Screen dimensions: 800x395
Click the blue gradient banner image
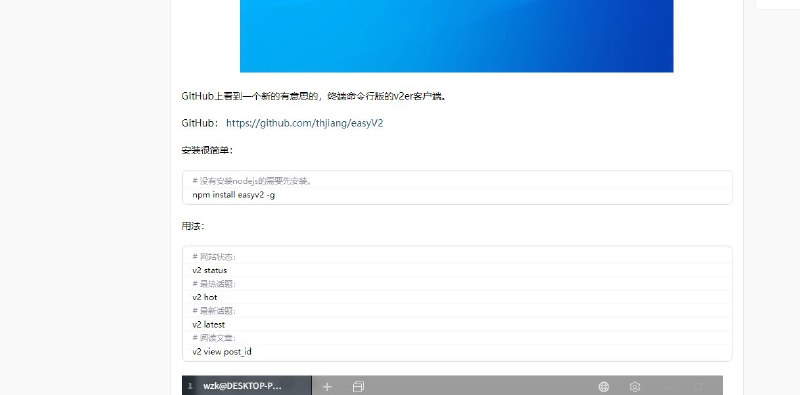(457, 36)
